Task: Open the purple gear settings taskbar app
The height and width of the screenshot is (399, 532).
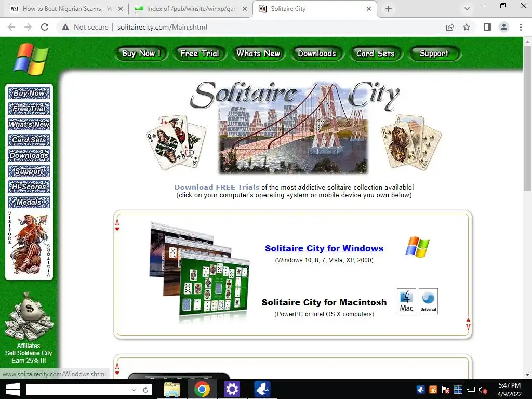Action: tap(232, 390)
